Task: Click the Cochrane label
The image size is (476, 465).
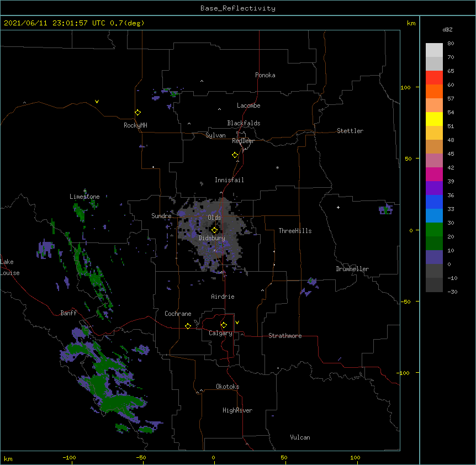Action: coord(178,314)
